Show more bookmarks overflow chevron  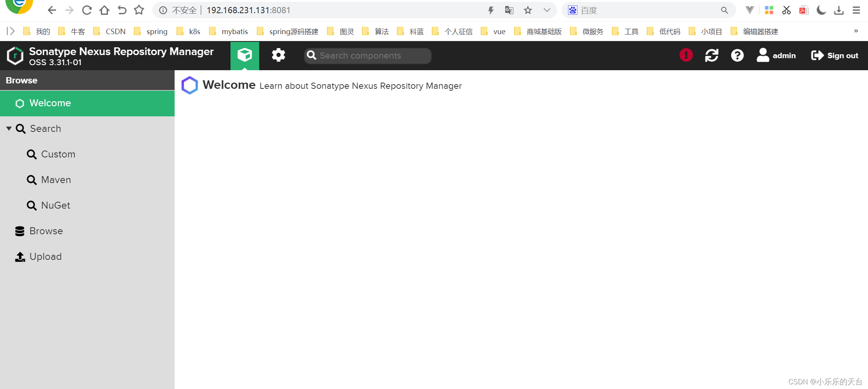click(x=856, y=31)
